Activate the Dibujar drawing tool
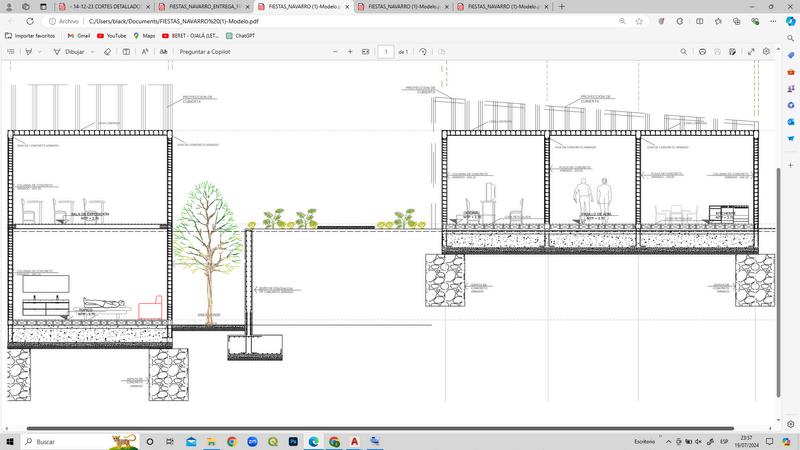 69,52
